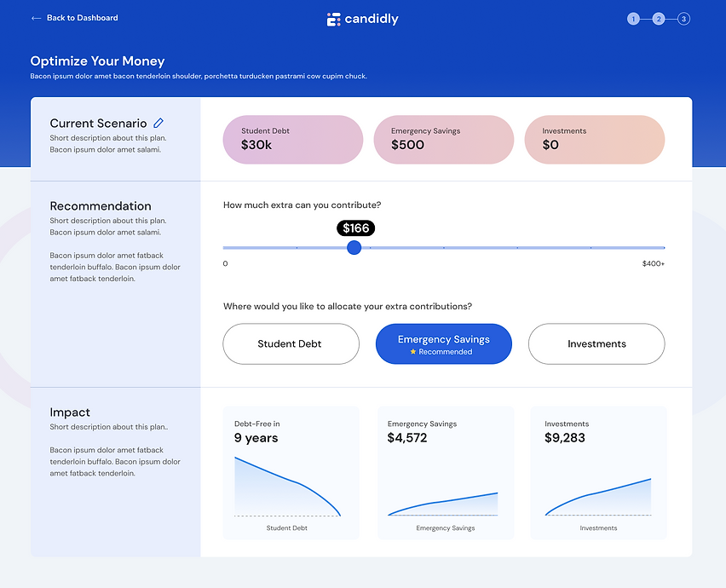Click the contribution slider handle
The width and height of the screenshot is (726, 588).
tap(354, 247)
